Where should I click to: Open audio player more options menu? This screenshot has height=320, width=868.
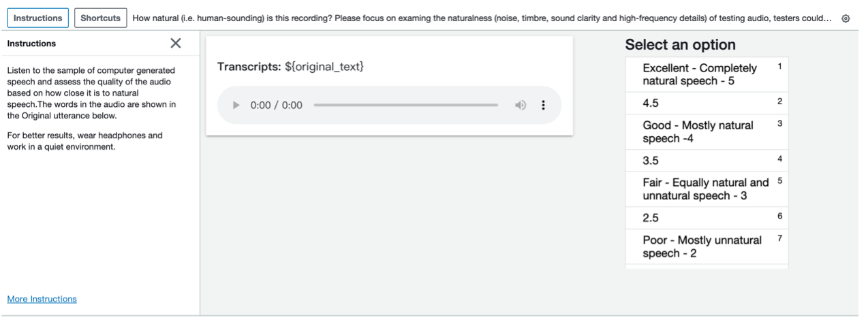[543, 106]
